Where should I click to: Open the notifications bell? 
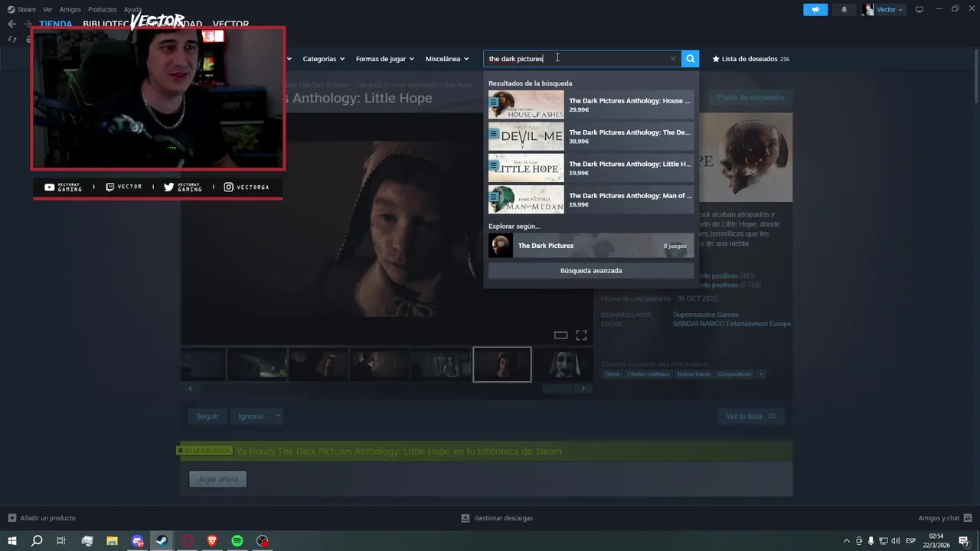click(x=844, y=9)
